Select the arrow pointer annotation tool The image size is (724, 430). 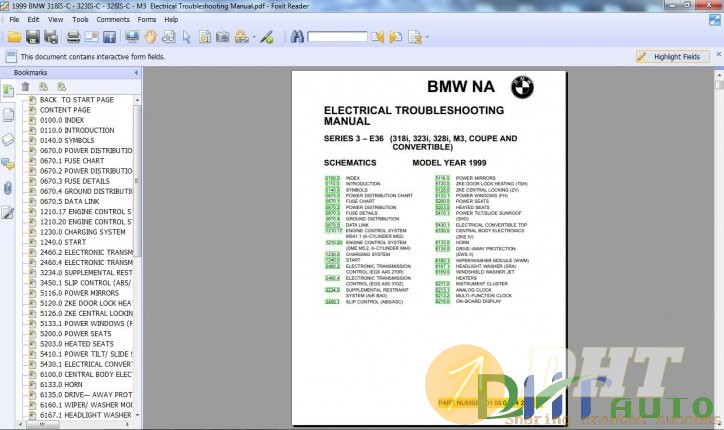pyautogui.click(x=187, y=37)
